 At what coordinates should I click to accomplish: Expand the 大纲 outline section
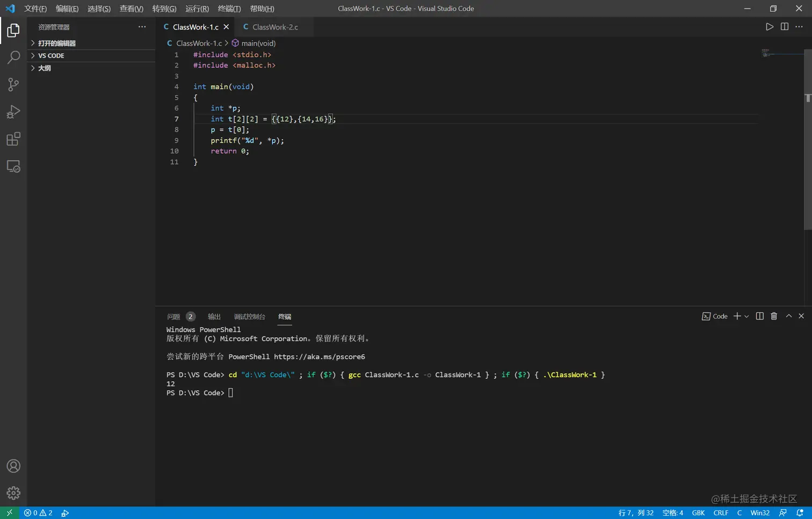pos(91,68)
